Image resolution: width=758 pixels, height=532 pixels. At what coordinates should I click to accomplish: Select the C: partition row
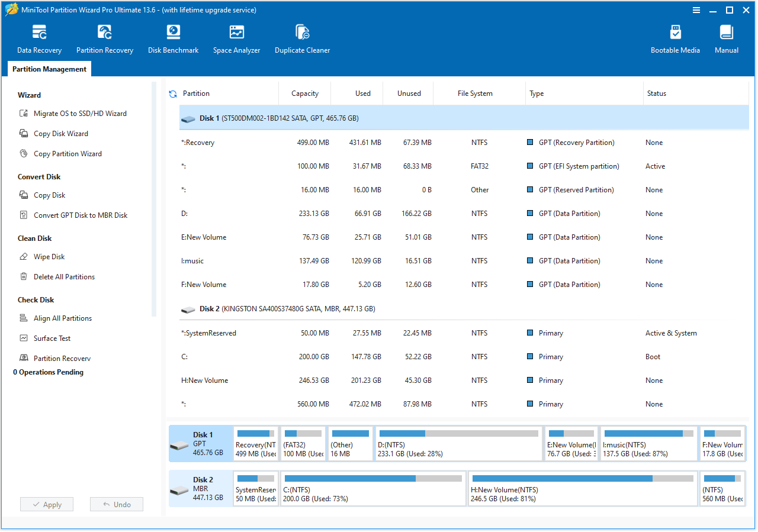click(464, 357)
